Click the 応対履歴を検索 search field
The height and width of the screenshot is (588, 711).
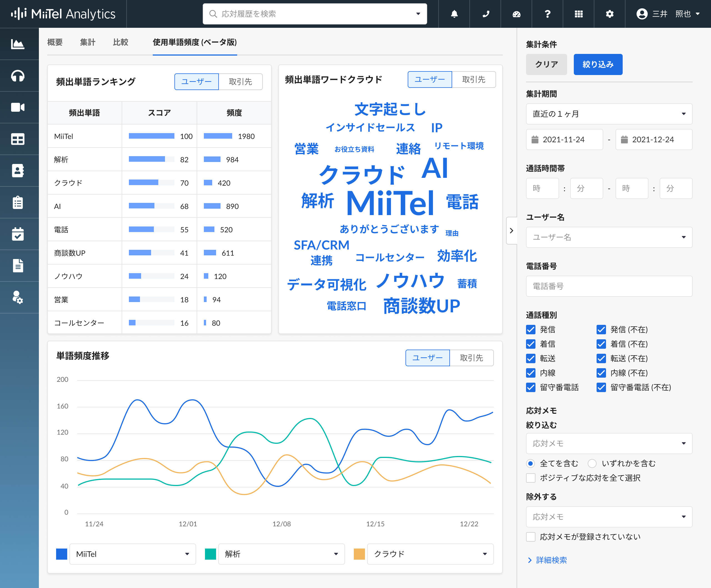click(315, 14)
